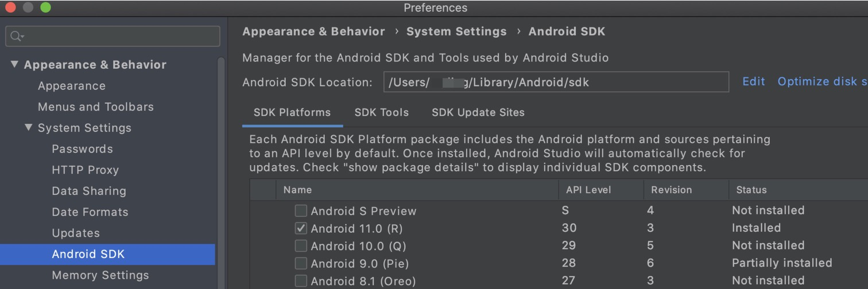868x289 pixels.
Task: Check the Android S Preview checkbox
Action: coord(301,211)
